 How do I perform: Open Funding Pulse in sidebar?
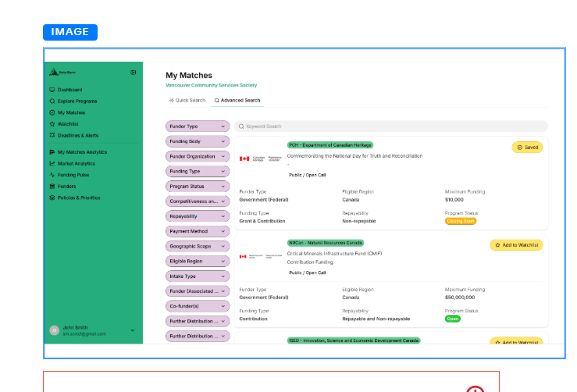tap(69, 175)
